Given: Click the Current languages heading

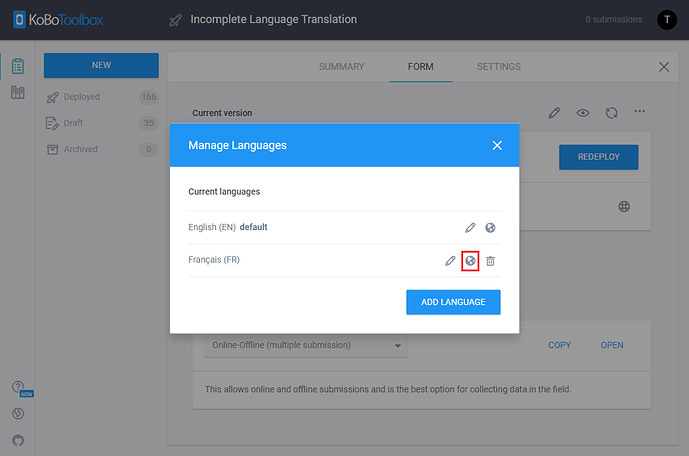Looking at the screenshot, I should pos(224,192).
